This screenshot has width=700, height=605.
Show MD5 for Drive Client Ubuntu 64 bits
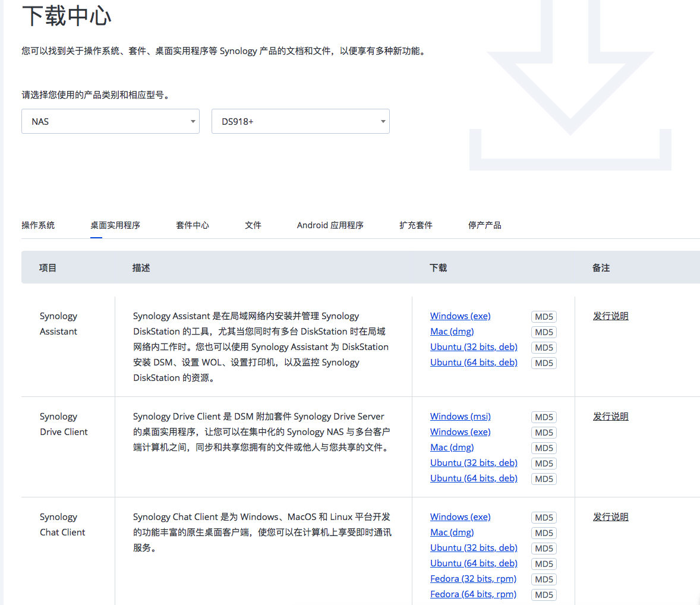544,478
